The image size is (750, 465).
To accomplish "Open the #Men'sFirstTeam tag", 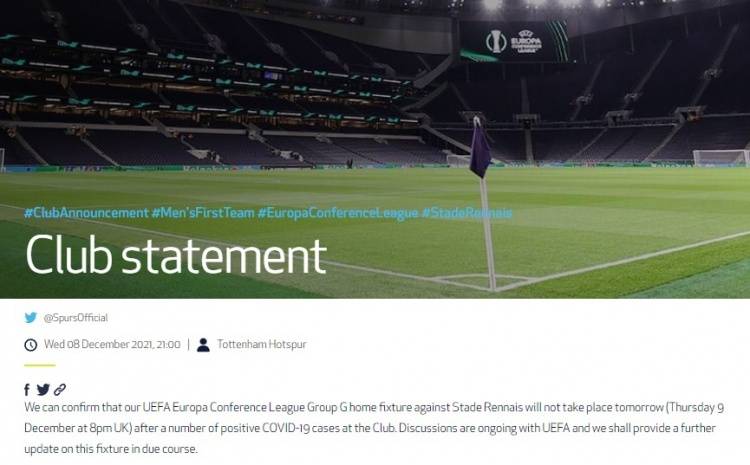I will [203, 213].
